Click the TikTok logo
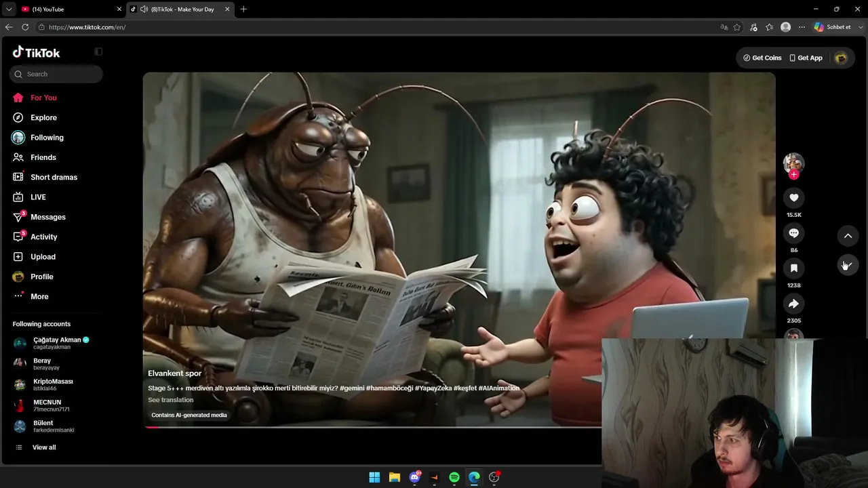The image size is (868, 488). tap(37, 52)
